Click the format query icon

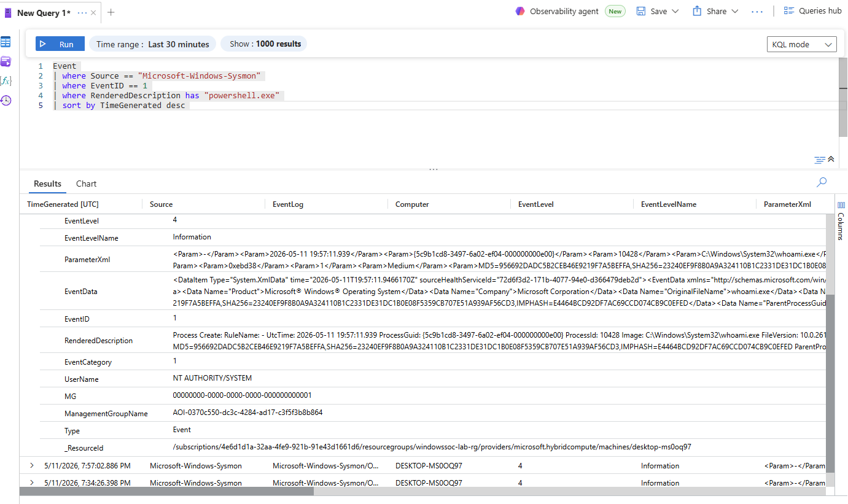point(819,160)
